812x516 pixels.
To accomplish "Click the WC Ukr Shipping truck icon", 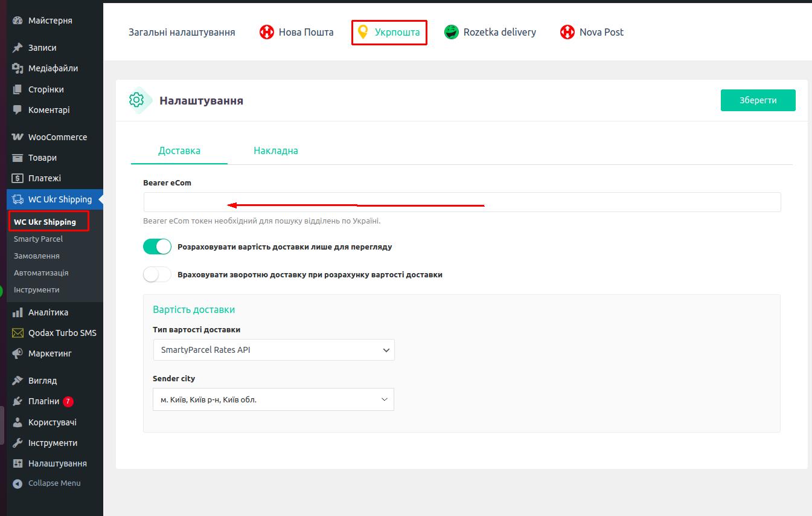I will click(18, 199).
